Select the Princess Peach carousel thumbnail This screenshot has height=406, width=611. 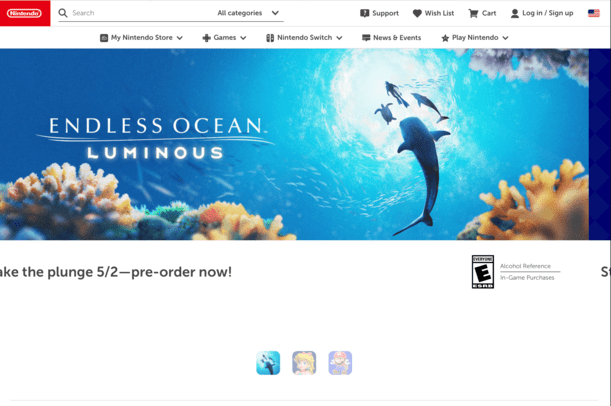click(x=304, y=363)
